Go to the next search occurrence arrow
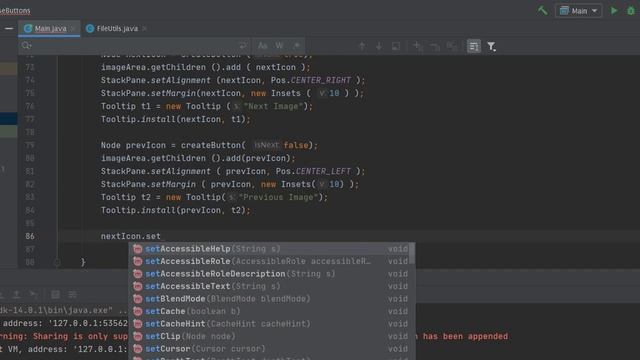Viewport: 640px width, 360px height. point(379,46)
